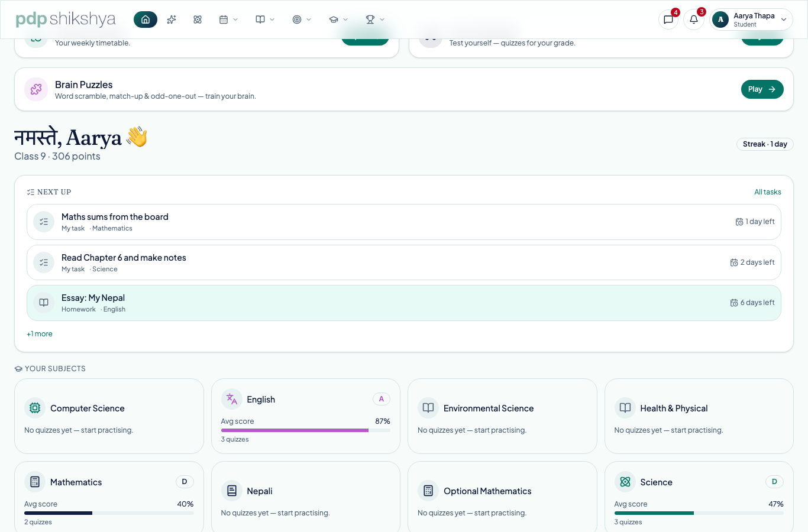Open Maths sums from the board task

click(404, 222)
